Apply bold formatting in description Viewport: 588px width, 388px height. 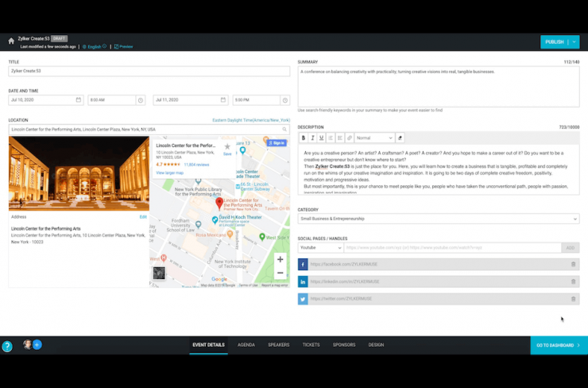(x=304, y=138)
